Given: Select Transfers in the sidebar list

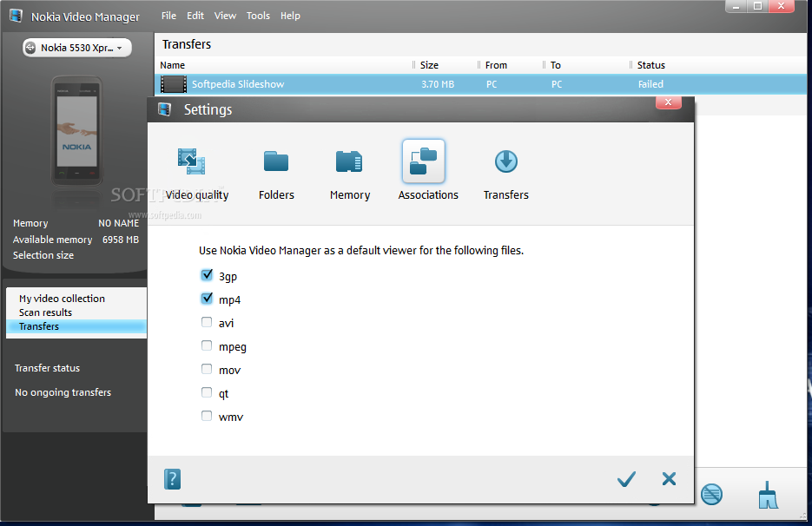Looking at the screenshot, I should pos(76,326).
